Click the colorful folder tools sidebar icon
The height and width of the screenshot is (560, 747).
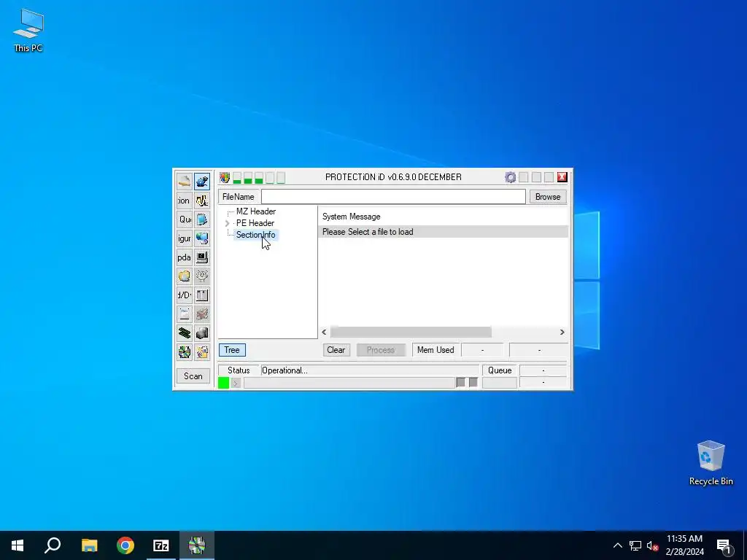[x=202, y=352]
